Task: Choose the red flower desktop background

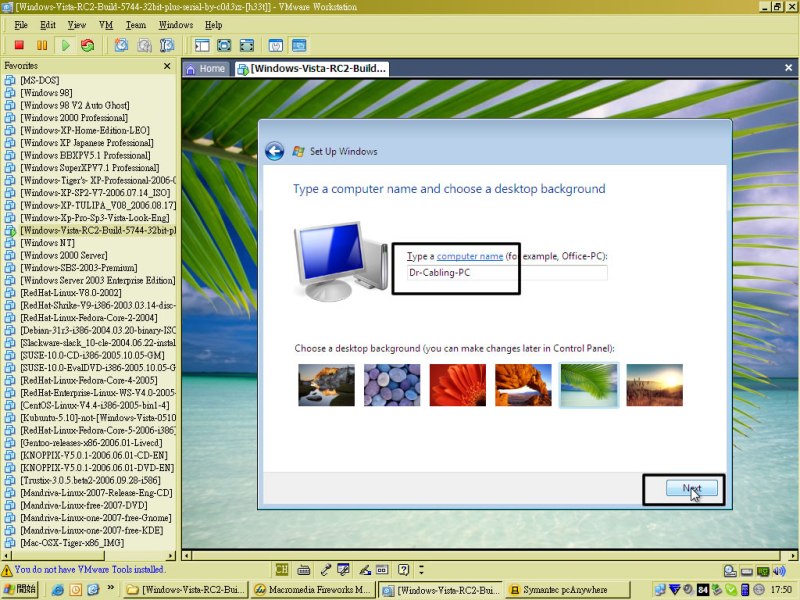Action: (x=458, y=385)
